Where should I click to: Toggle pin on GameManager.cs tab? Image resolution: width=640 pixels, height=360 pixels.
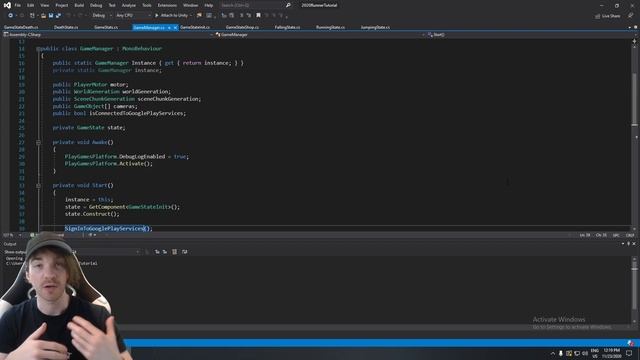(169, 27)
